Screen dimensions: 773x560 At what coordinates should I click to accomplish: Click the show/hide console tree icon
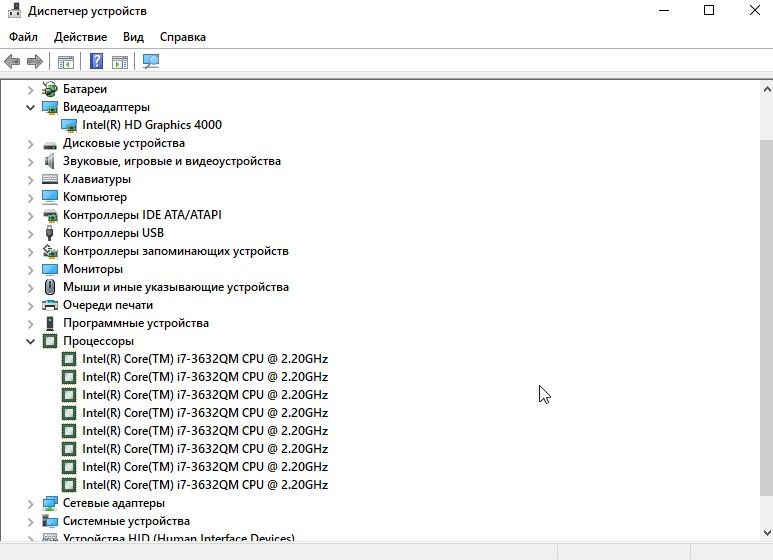click(65, 62)
